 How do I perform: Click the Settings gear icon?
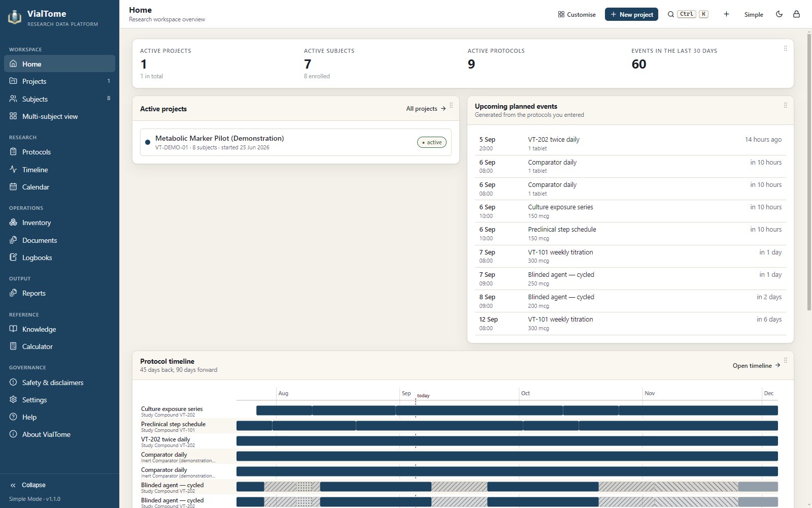[x=13, y=399]
